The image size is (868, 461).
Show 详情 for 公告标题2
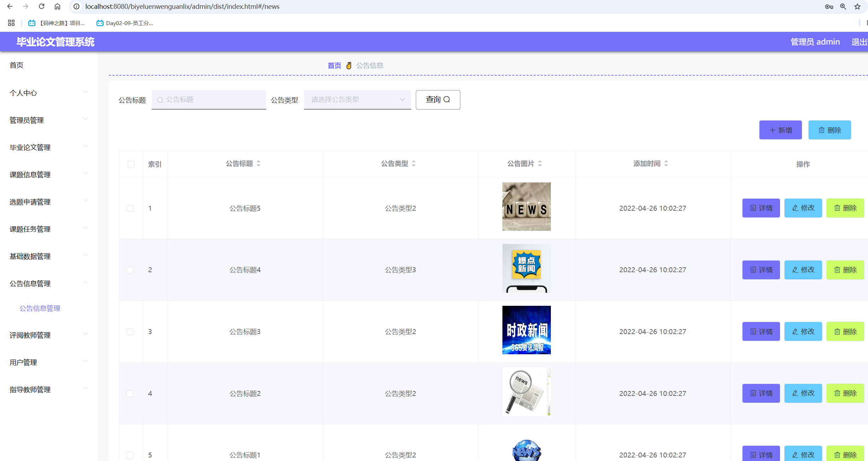point(761,393)
